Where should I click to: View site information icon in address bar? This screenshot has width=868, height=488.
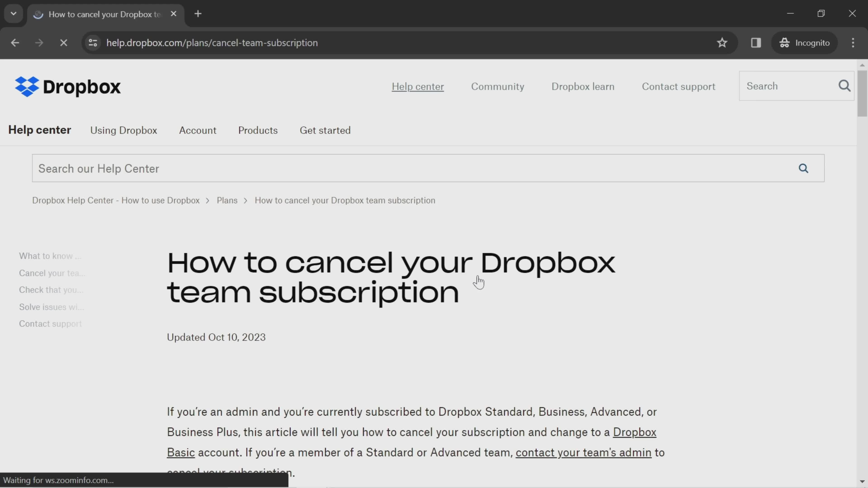(93, 43)
